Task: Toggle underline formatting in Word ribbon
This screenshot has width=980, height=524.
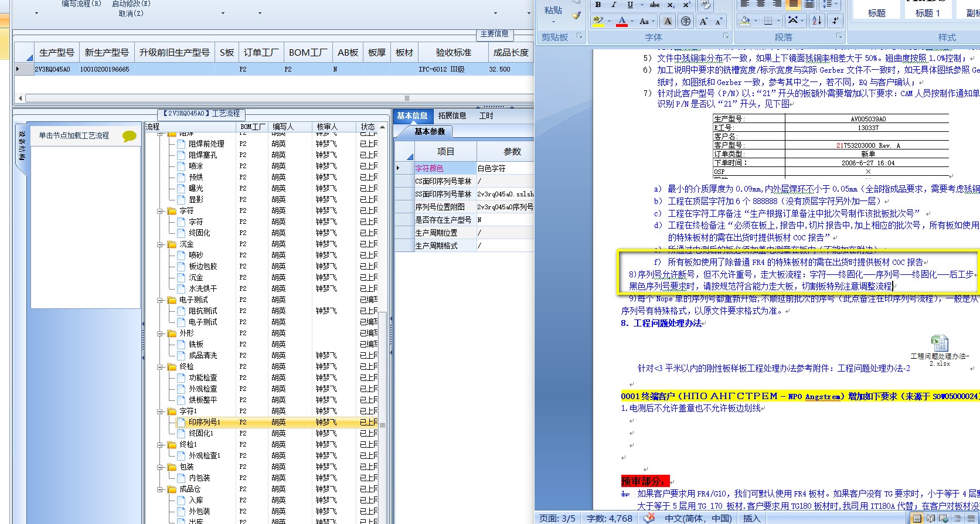Action: (x=630, y=4)
